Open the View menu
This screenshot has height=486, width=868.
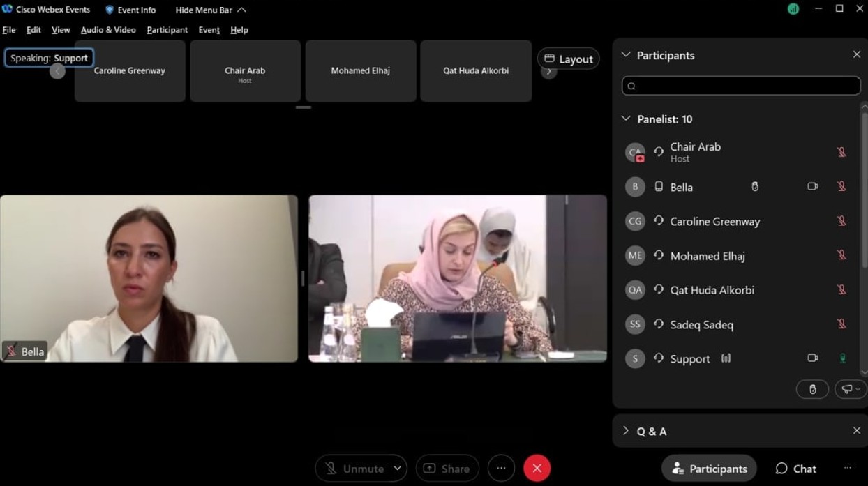(x=61, y=30)
